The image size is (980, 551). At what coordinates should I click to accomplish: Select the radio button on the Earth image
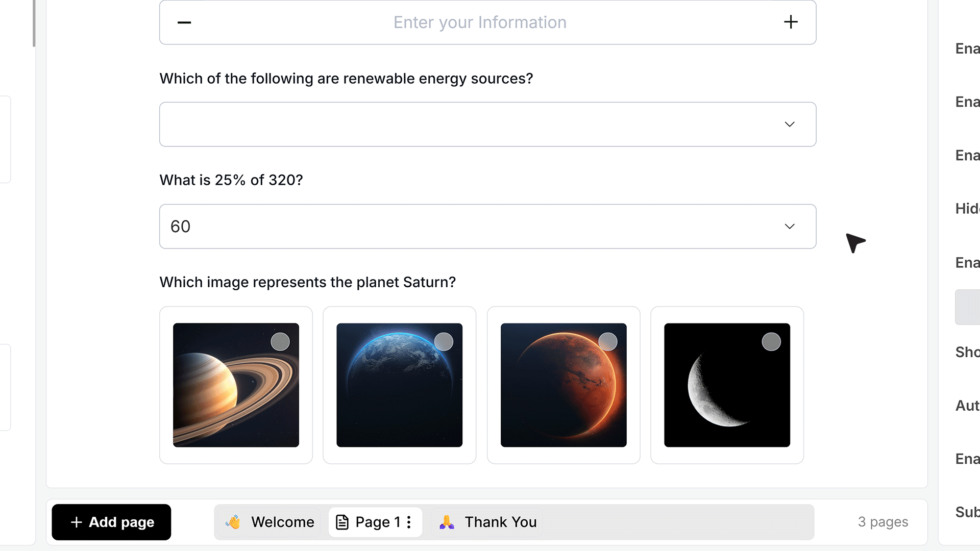(444, 342)
